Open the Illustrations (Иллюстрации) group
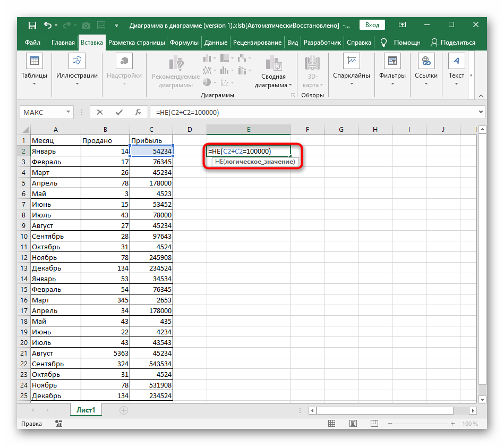The width and height of the screenshot is (504, 446). pyautogui.click(x=77, y=70)
